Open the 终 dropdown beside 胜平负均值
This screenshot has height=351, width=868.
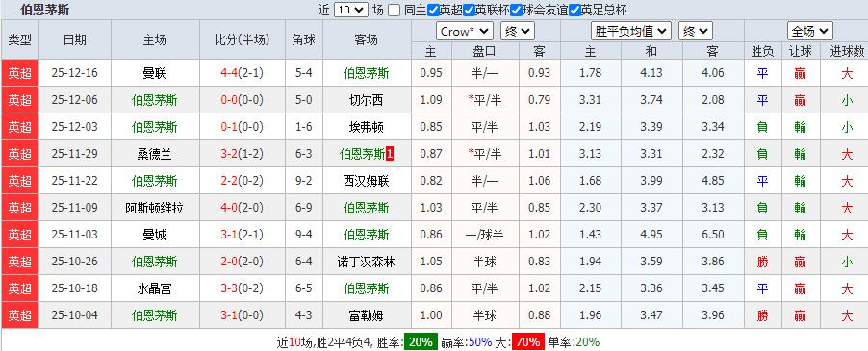tap(696, 32)
